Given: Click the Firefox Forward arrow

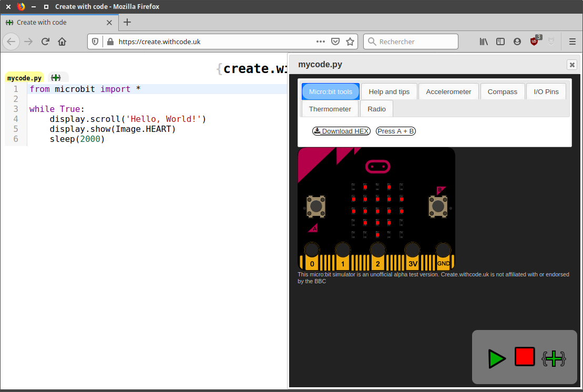Looking at the screenshot, I should click(28, 42).
